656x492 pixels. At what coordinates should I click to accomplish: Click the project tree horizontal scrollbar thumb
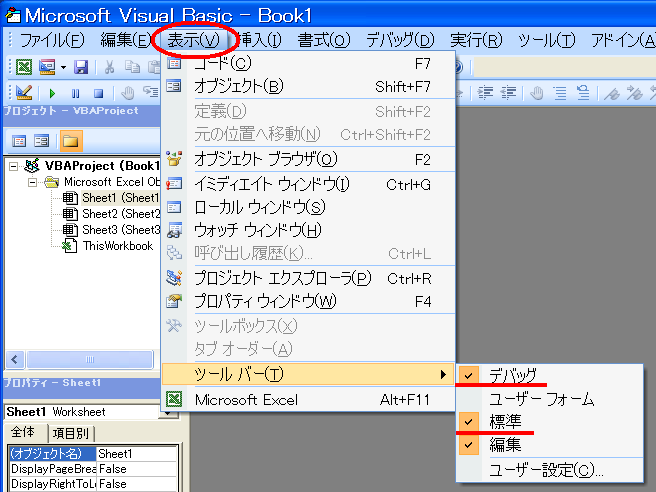click(90, 359)
